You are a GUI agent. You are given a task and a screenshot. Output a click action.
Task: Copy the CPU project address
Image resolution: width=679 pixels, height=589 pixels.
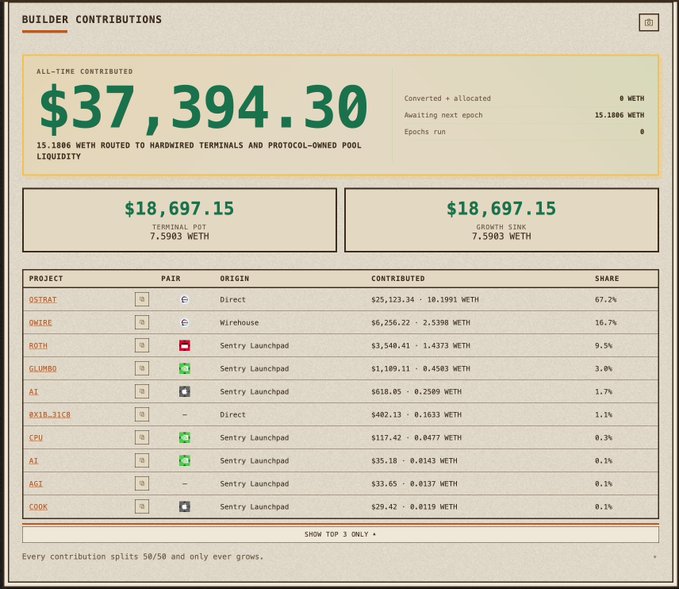point(142,437)
